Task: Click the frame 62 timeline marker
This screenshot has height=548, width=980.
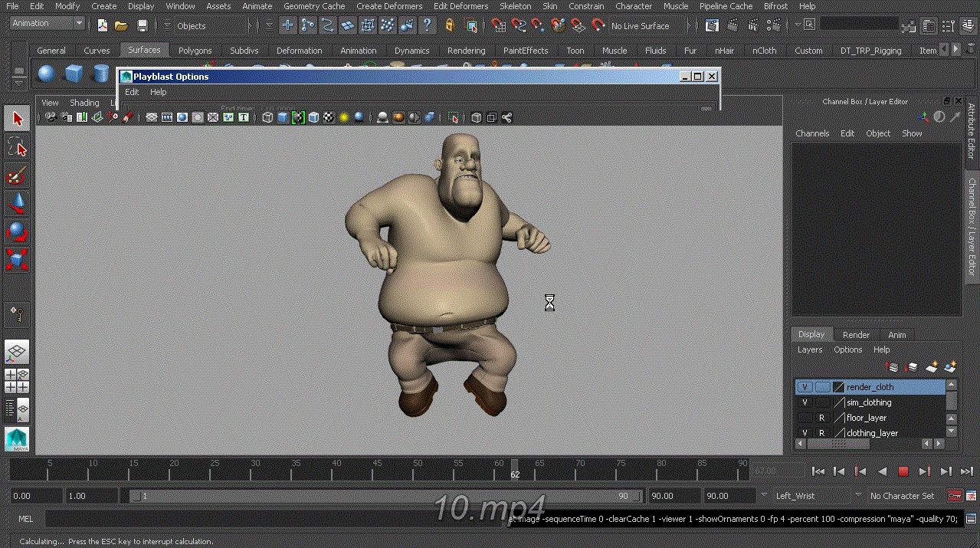Action: coord(515,469)
